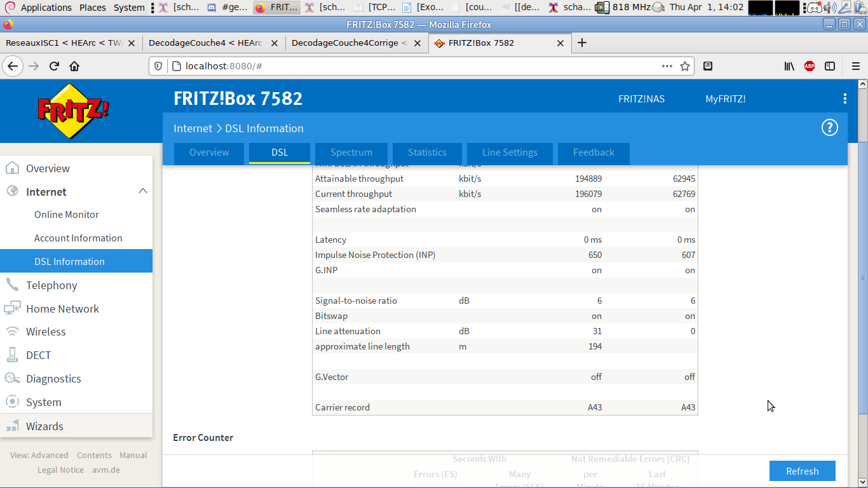Click the Current throughput row label
This screenshot has height=488, width=868.
[x=353, y=194]
